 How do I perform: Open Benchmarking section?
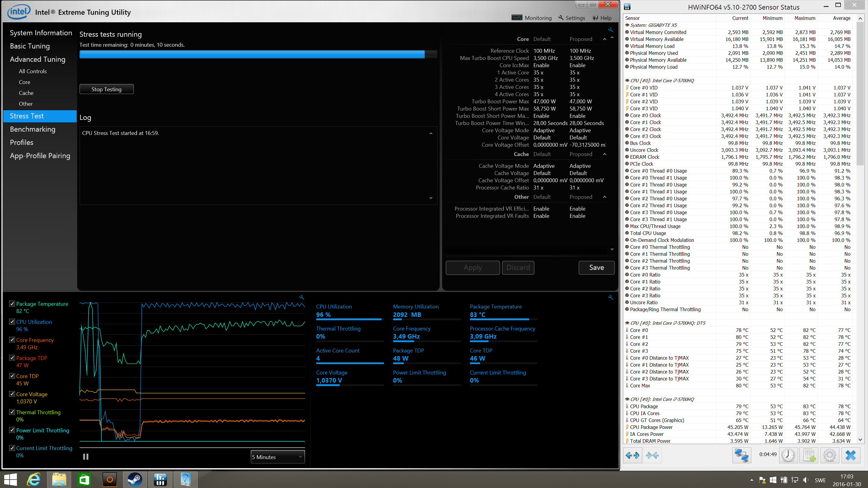32,129
